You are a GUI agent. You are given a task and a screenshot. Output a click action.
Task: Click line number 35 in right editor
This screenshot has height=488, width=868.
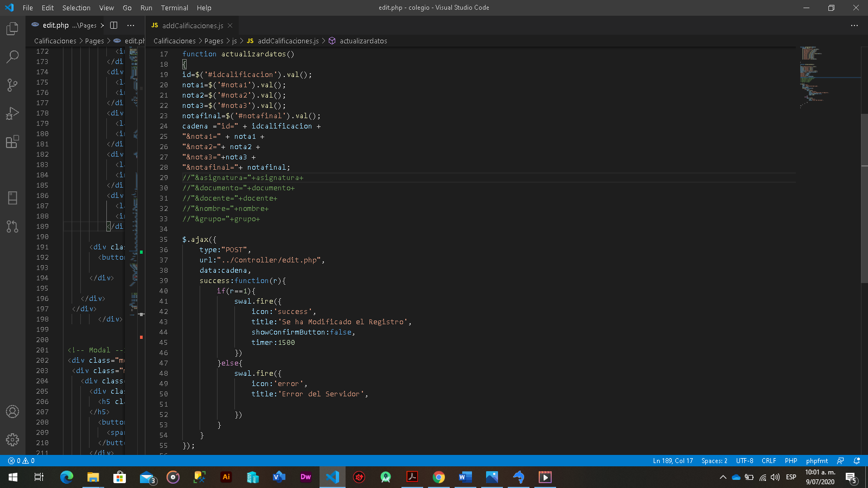coord(163,239)
